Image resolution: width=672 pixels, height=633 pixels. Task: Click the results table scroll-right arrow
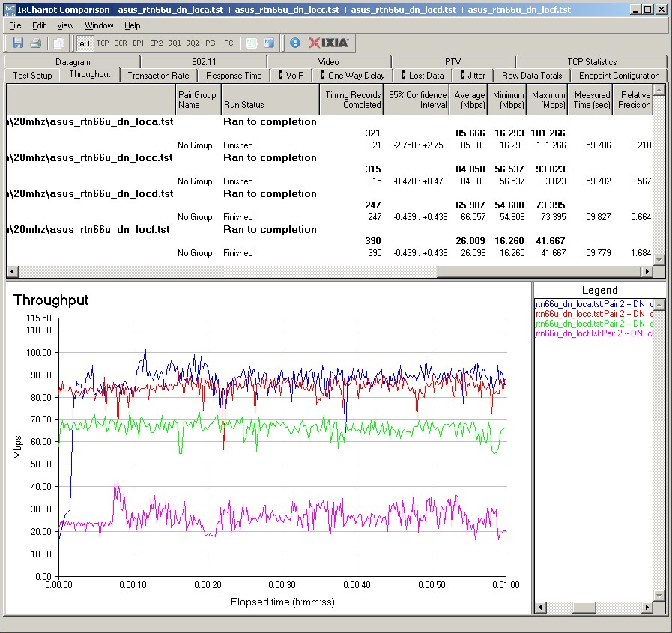click(647, 271)
